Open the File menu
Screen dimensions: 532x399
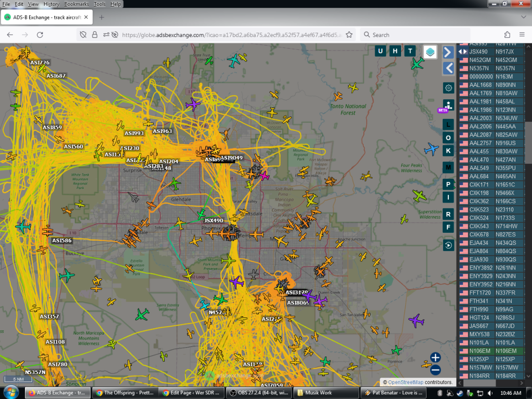pos(6,4)
